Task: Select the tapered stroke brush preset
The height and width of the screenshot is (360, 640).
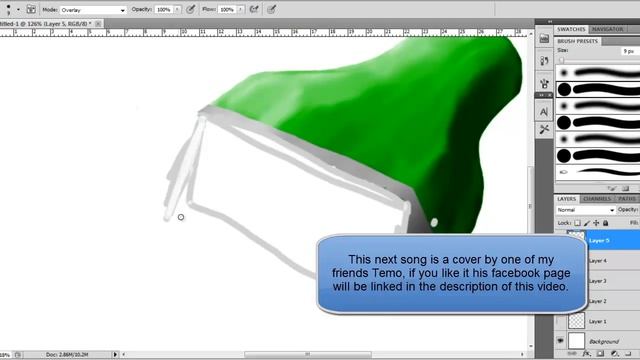Action: click(598, 172)
